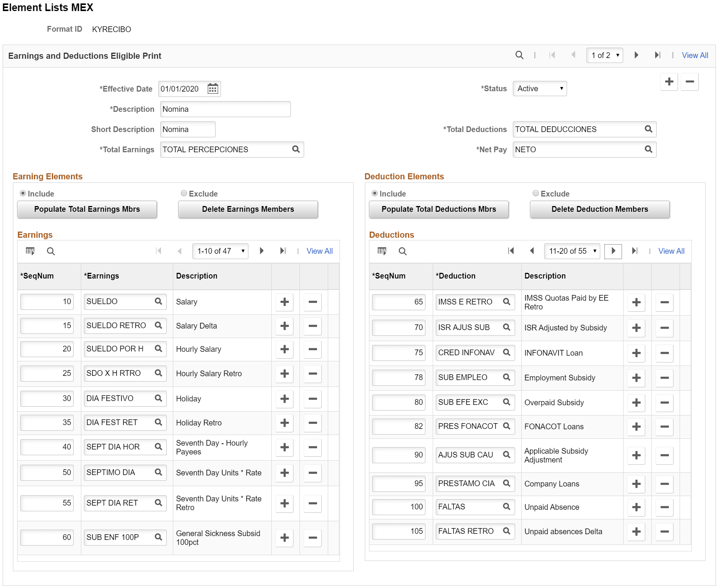This screenshot has width=717, height=588.
Task: Select Include for Earning Elements
Action: click(x=23, y=193)
